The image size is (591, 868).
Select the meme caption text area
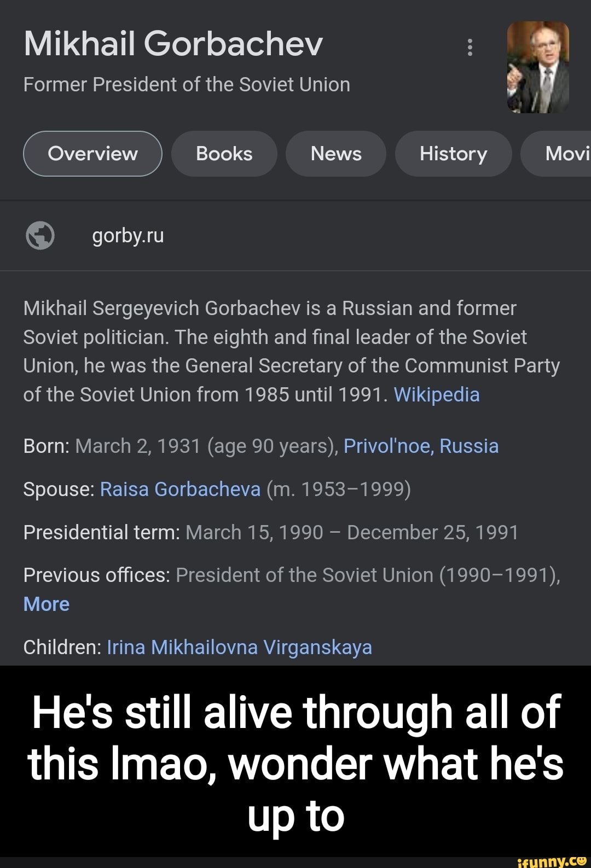(x=296, y=766)
